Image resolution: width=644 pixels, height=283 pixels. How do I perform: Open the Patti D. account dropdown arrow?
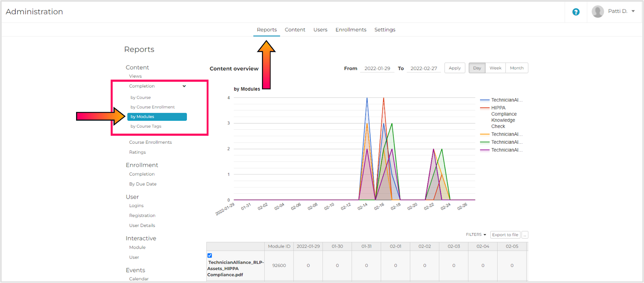coord(633,11)
